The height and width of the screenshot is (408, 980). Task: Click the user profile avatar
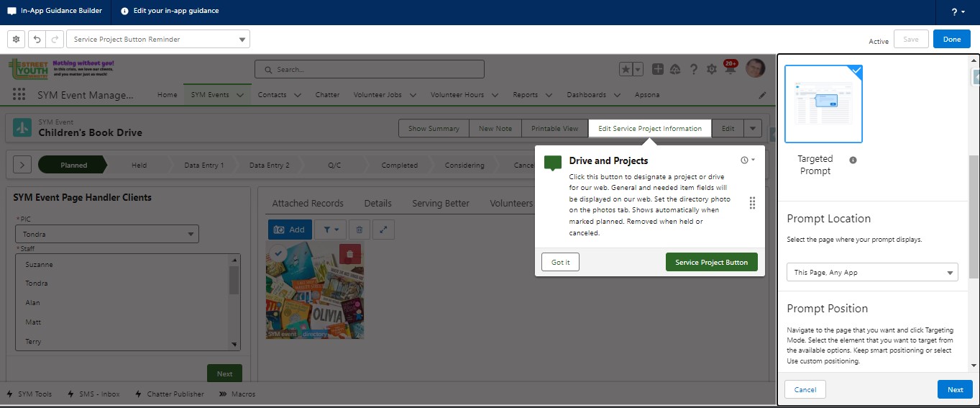pyautogui.click(x=755, y=68)
